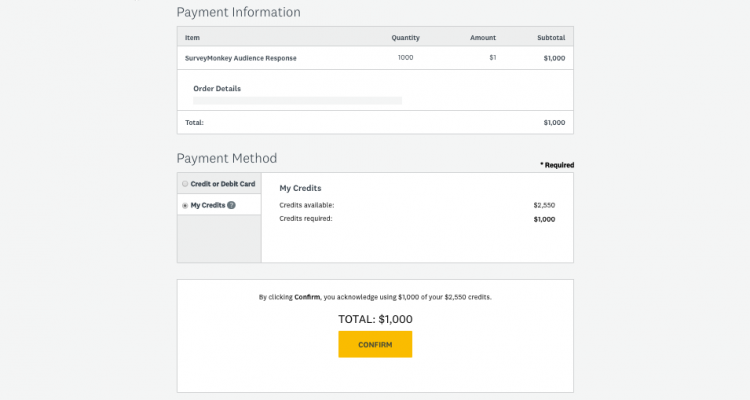The width and height of the screenshot is (750, 400).
Task: Click the $2,550 credits available value
Action: pyautogui.click(x=544, y=205)
